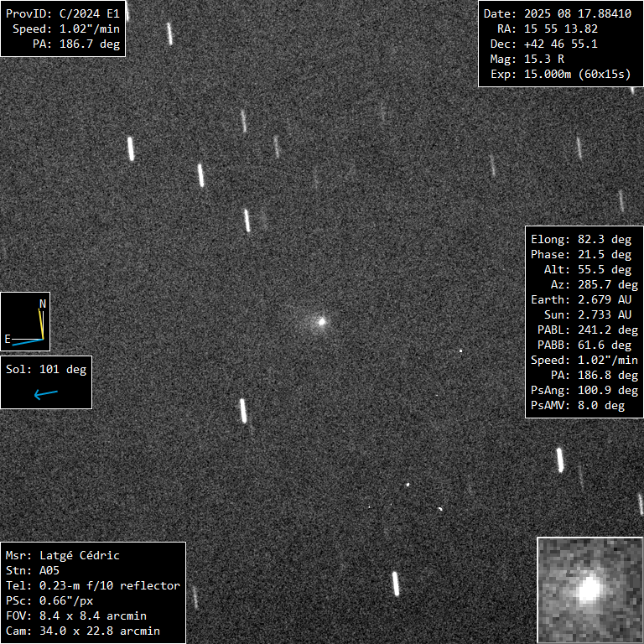Select the 'Date: 2025 08 17.88410' line

point(558,13)
